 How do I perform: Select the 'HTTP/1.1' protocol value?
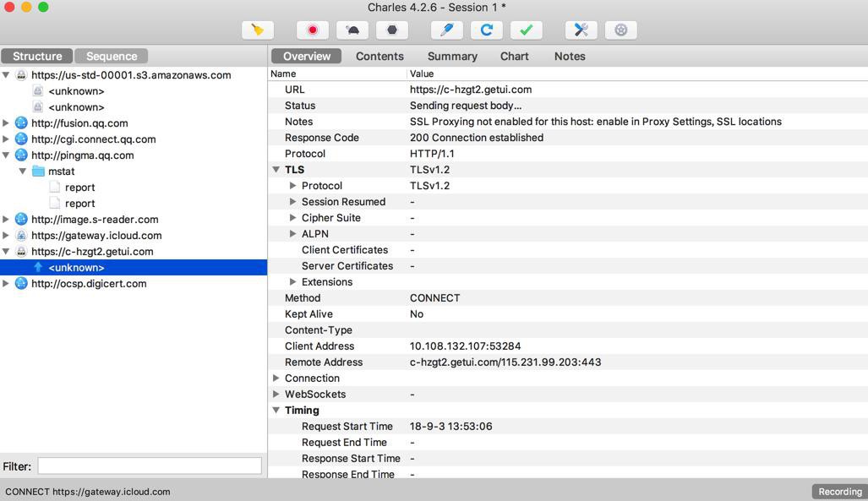point(432,154)
